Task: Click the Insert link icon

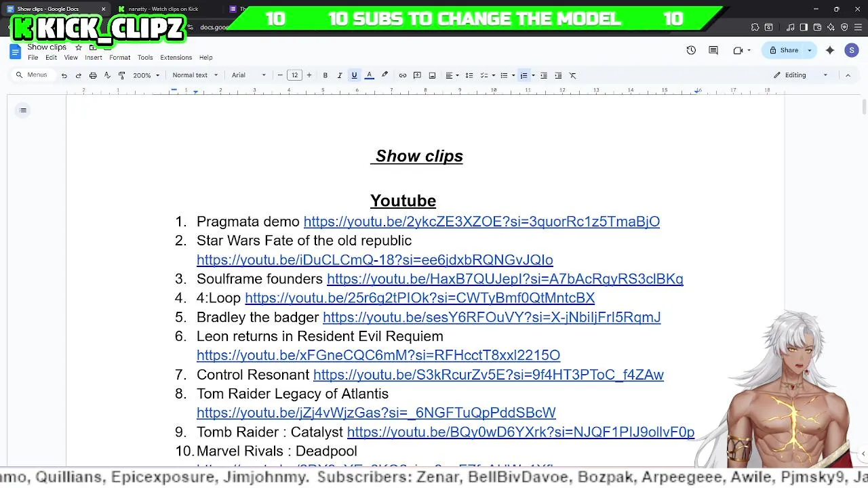Action: click(x=403, y=75)
